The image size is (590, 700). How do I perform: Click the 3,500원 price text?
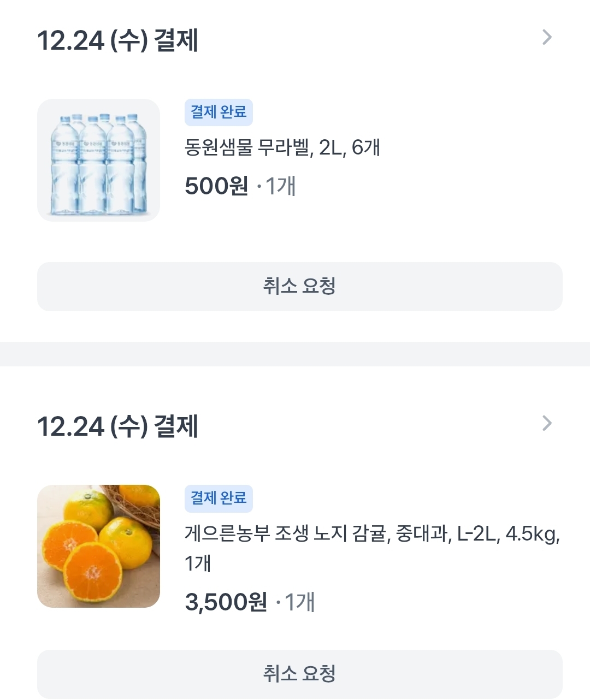226,602
